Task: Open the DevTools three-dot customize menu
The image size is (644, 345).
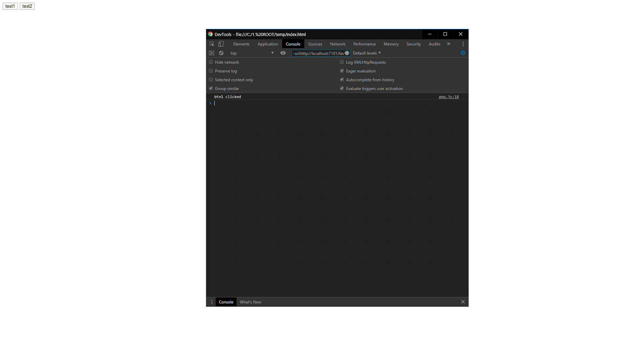Action: [x=463, y=44]
